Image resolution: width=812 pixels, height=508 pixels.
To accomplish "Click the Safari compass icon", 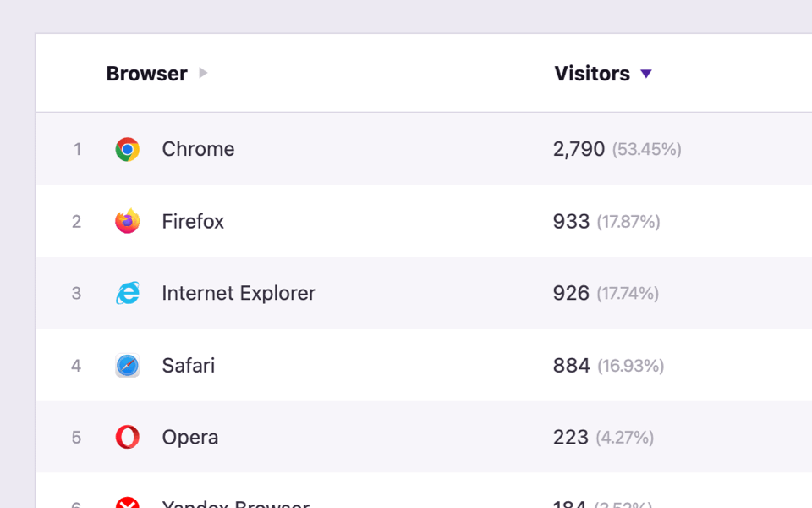I will (x=127, y=366).
